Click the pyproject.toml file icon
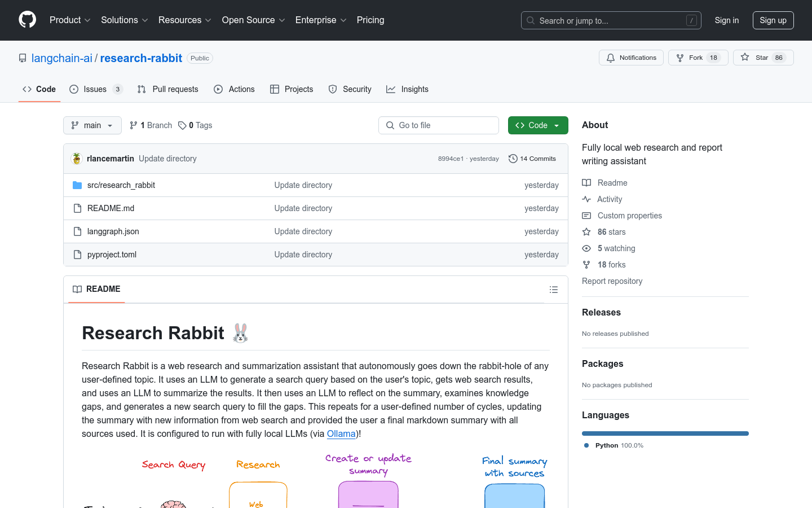Viewport: 812px width, 508px height. tap(77, 255)
